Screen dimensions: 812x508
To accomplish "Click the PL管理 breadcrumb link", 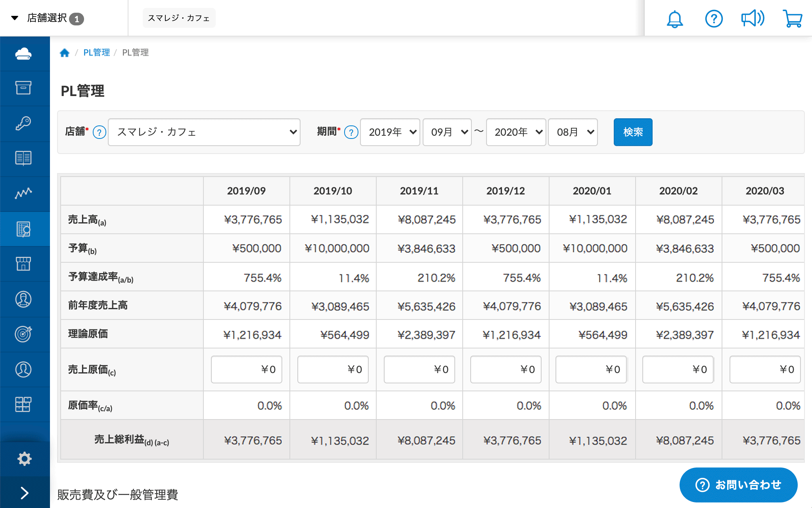I will click(96, 53).
